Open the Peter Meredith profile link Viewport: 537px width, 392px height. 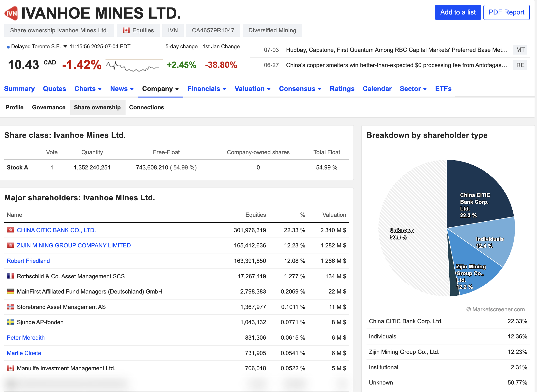pos(26,337)
